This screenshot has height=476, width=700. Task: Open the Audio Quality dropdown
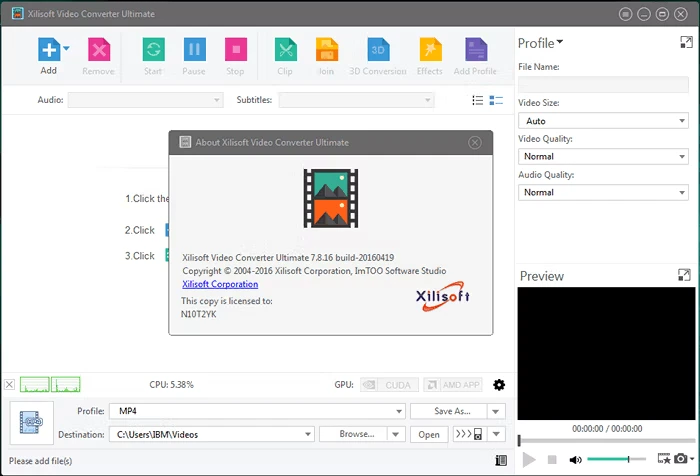(x=603, y=192)
